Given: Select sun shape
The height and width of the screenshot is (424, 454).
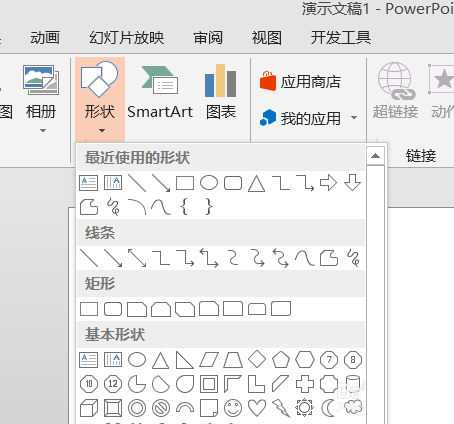Looking at the screenshot, I should tap(305, 408).
